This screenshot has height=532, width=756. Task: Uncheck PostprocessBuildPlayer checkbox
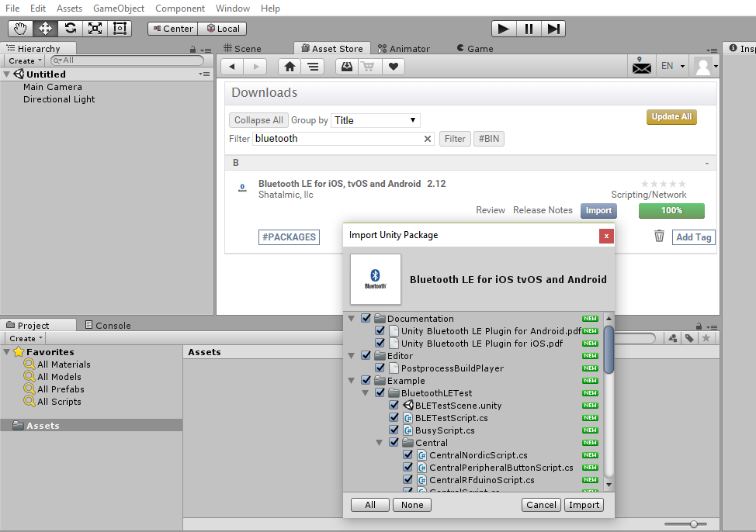point(380,368)
